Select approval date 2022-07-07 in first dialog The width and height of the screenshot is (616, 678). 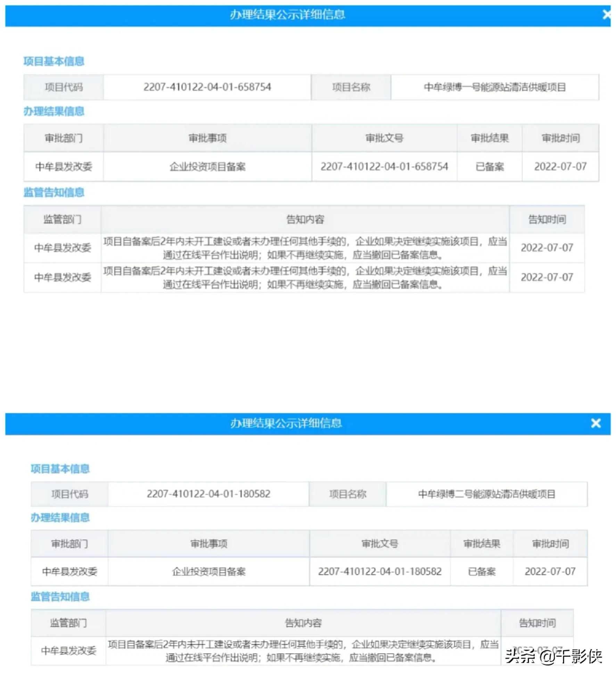[x=560, y=167]
